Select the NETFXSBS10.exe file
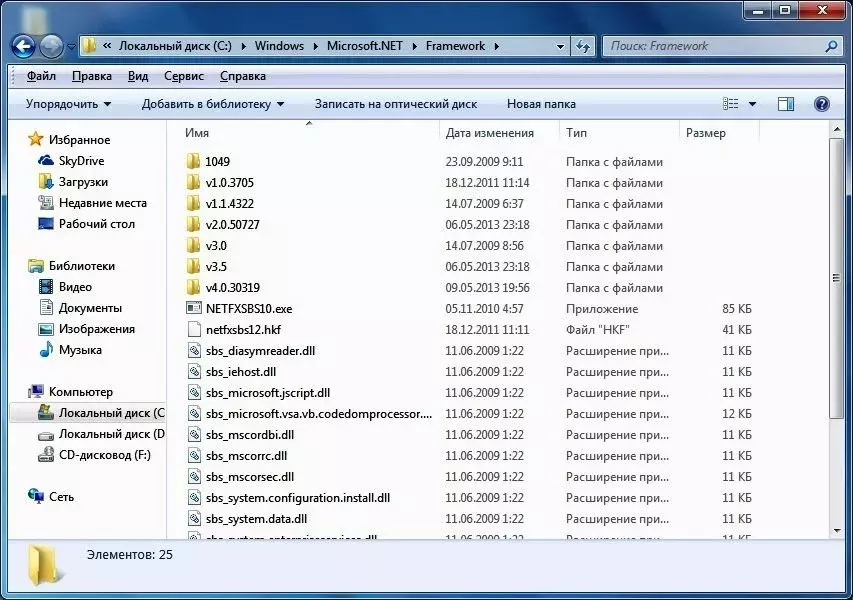This screenshot has height=600, width=853. [x=239, y=308]
